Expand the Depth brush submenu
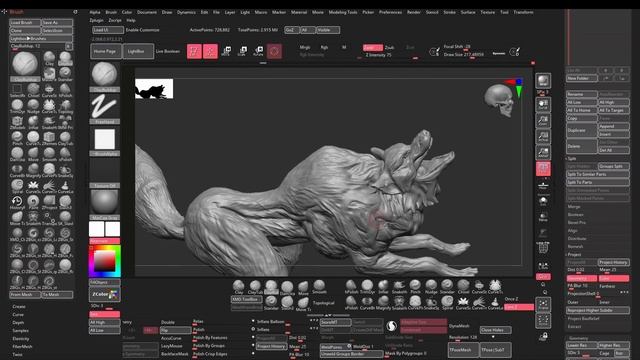640x360 pixels. point(18,322)
